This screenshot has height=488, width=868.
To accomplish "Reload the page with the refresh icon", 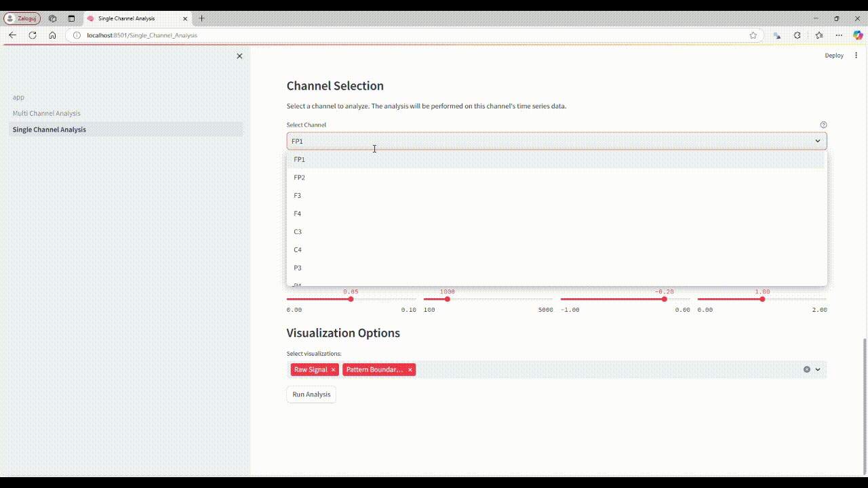I will tap(33, 35).
